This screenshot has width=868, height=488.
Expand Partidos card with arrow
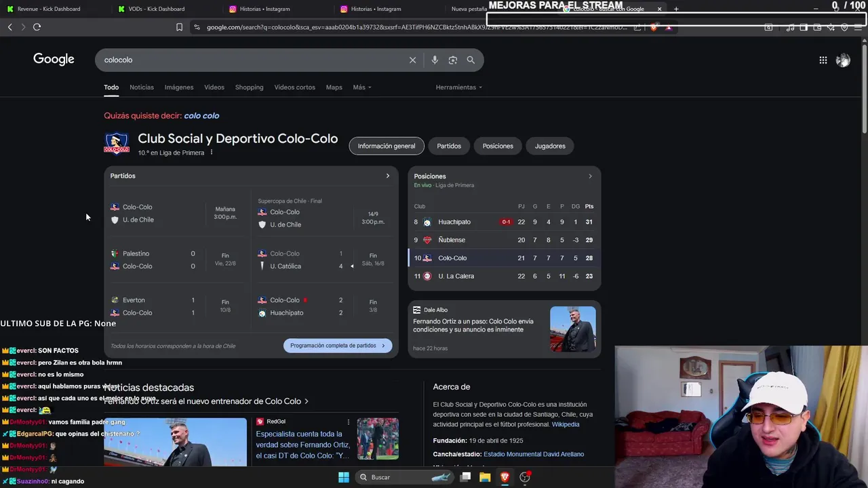click(x=388, y=176)
